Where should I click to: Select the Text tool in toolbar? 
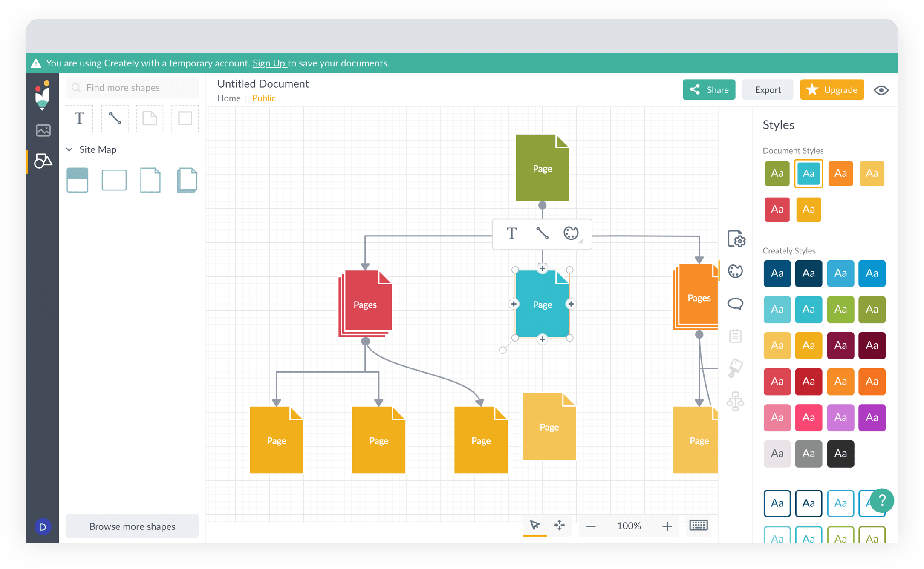79,119
